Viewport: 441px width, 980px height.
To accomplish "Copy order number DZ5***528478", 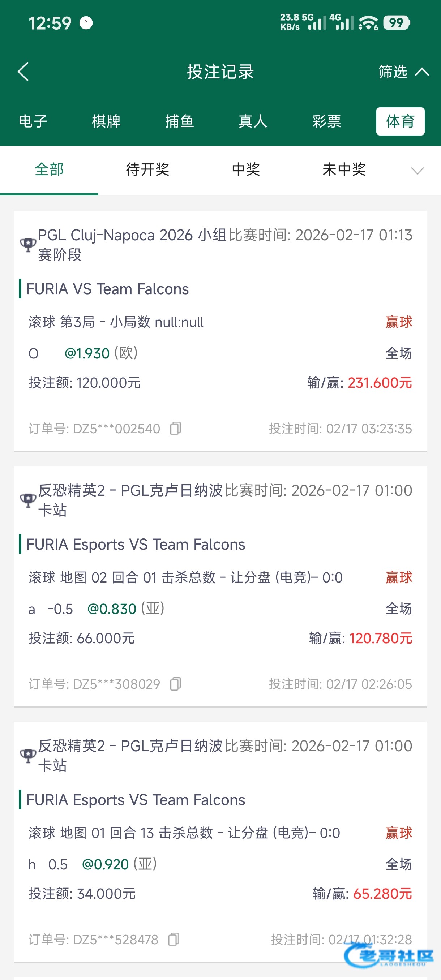I will point(174,939).
